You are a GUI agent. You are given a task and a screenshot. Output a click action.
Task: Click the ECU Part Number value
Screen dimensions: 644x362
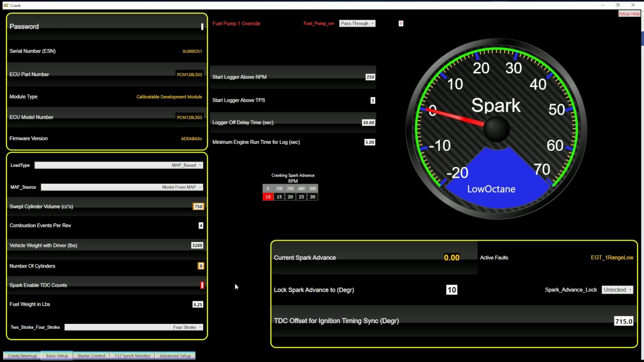click(190, 74)
